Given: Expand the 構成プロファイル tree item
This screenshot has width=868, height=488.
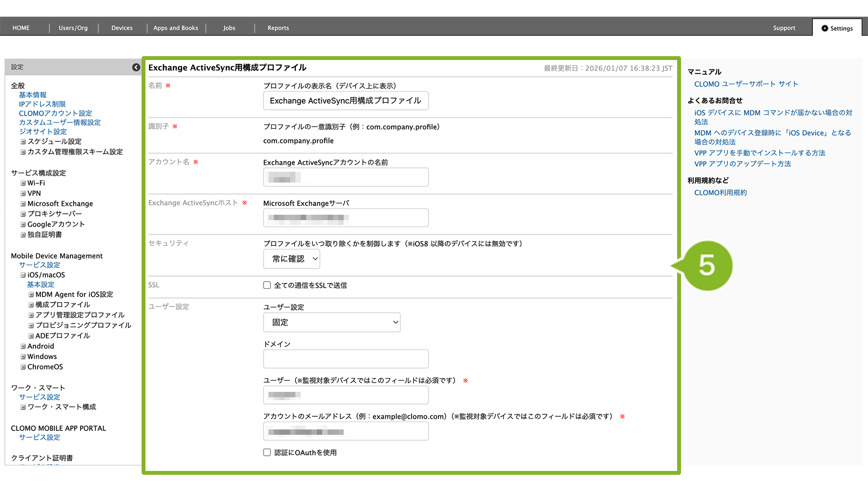Looking at the screenshot, I should [x=31, y=305].
